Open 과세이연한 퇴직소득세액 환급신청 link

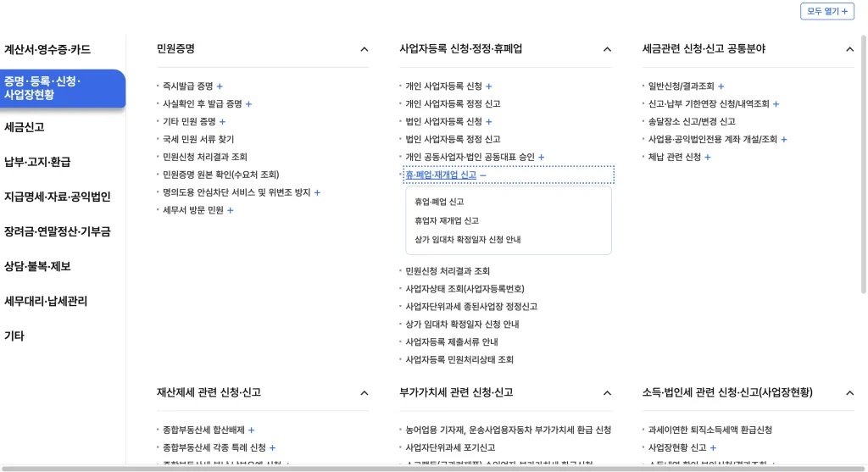pos(710,430)
